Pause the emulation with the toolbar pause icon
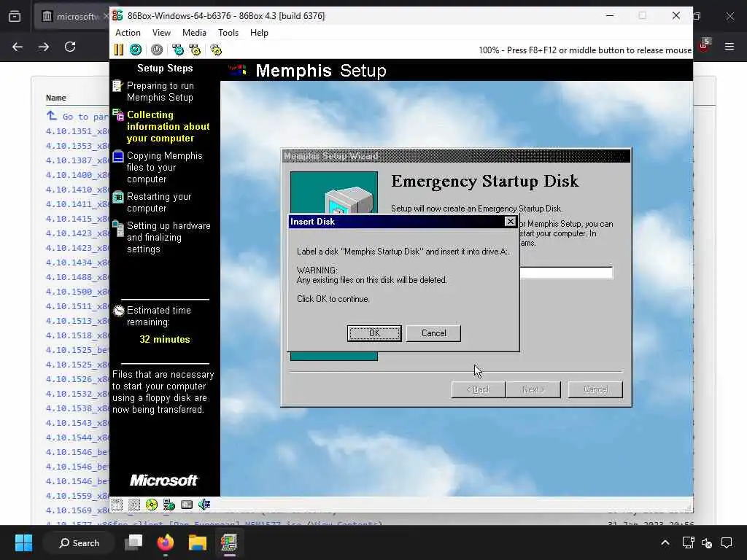The height and width of the screenshot is (560, 747). pyautogui.click(x=119, y=50)
